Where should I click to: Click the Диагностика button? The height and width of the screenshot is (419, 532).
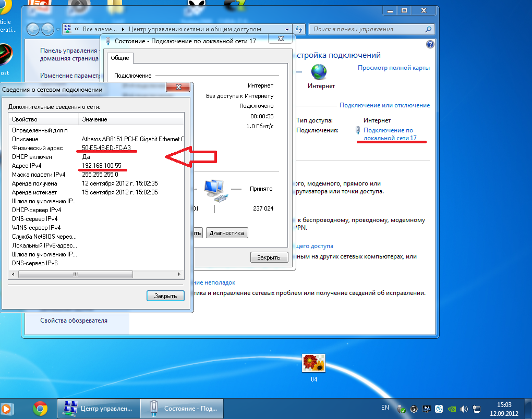(227, 233)
